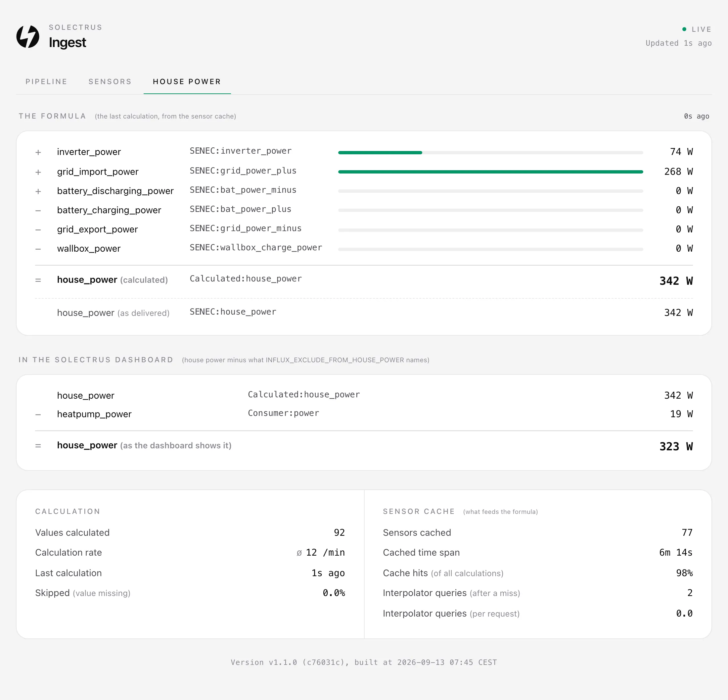Image resolution: width=728 pixels, height=700 pixels.
Task: Click the green LIVE status dot
Action: pos(684,29)
